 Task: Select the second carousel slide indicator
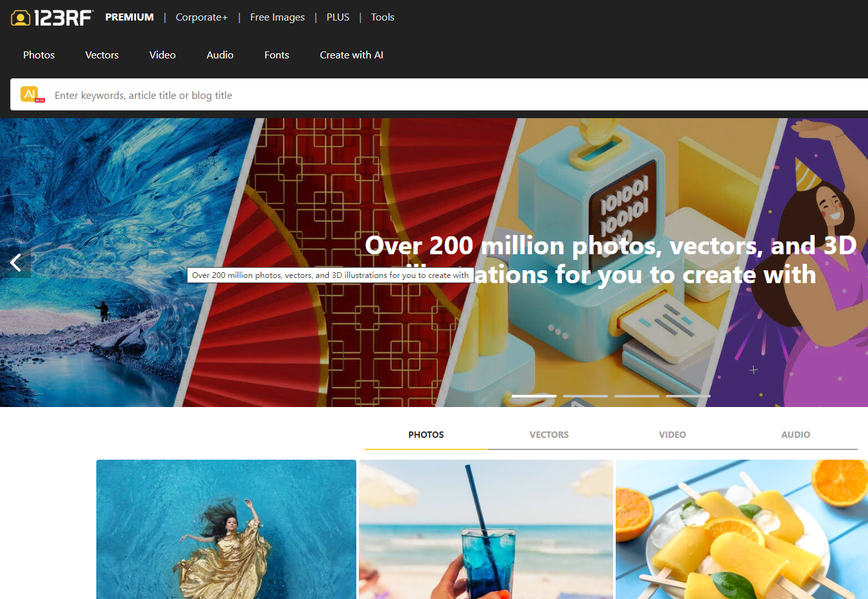585,396
